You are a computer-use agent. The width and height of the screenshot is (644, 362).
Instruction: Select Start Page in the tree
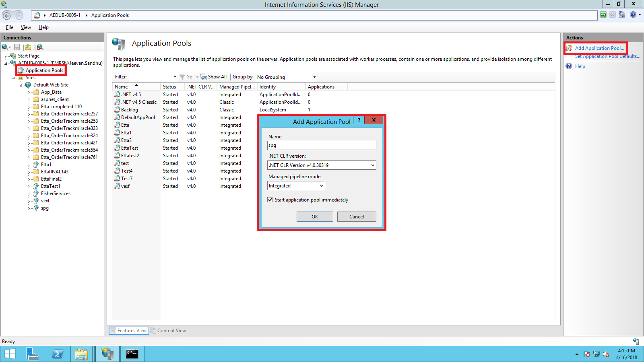(29, 56)
